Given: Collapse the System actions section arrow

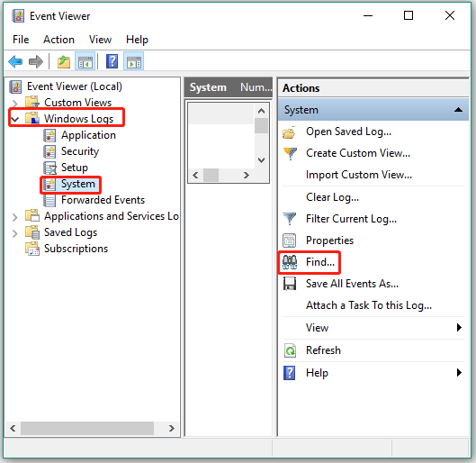Looking at the screenshot, I should tap(458, 110).
